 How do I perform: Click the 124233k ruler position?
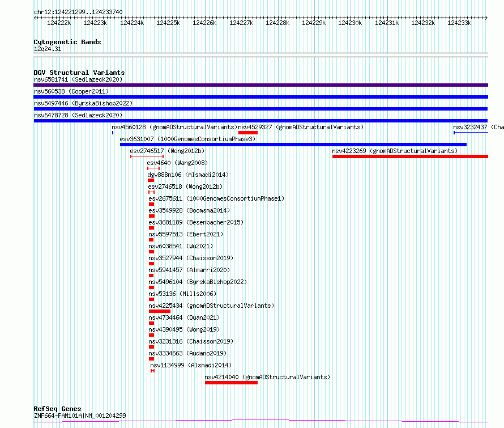coord(459,23)
